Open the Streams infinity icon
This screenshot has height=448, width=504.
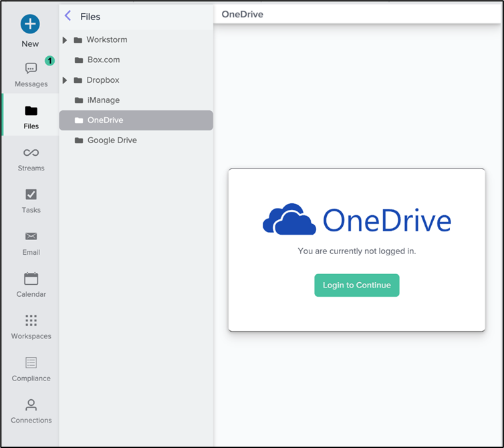click(x=31, y=152)
